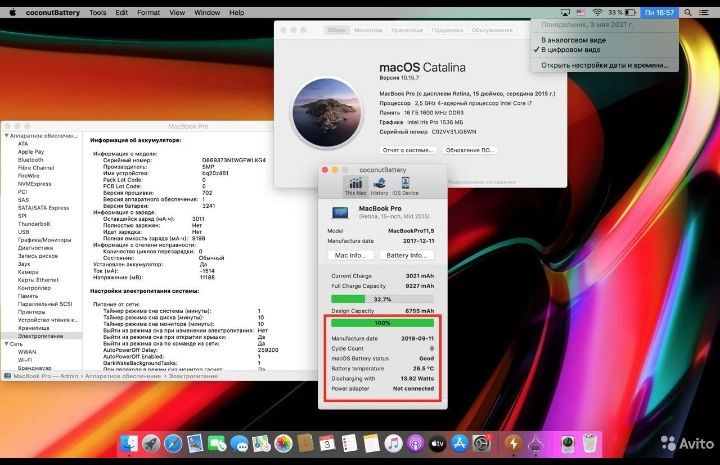
Task: Launch App Store from the dock
Action: click(460, 444)
